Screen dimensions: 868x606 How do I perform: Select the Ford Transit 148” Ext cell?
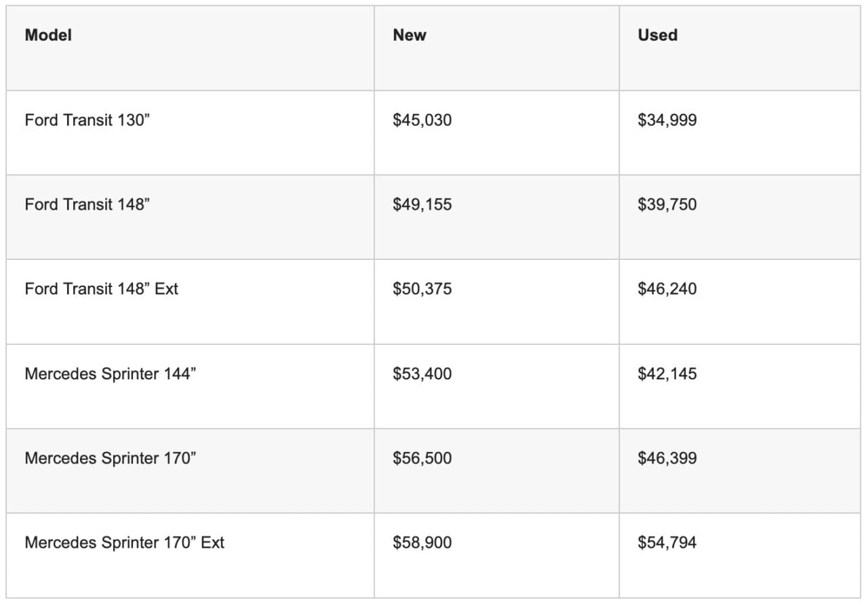[x=101, y=289]
